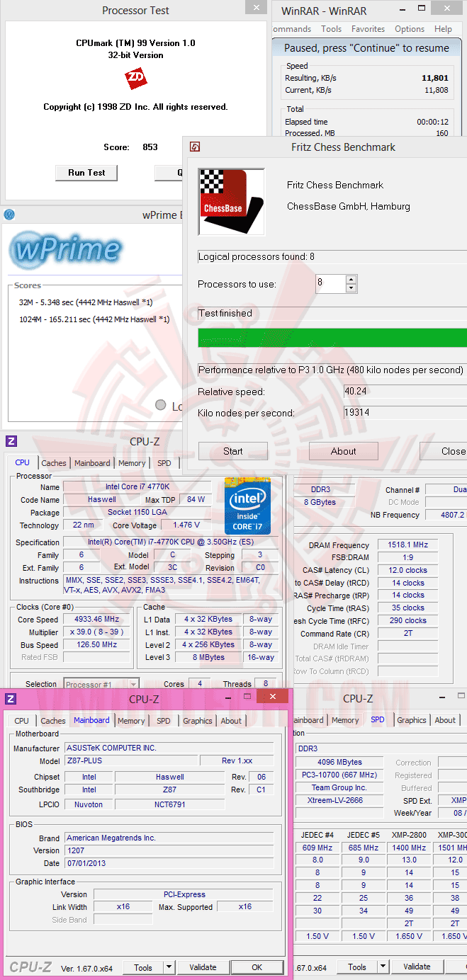Increase Processors to use with up arrow
467x980 pixels.
pyautogui.click(x=351, y=280)
